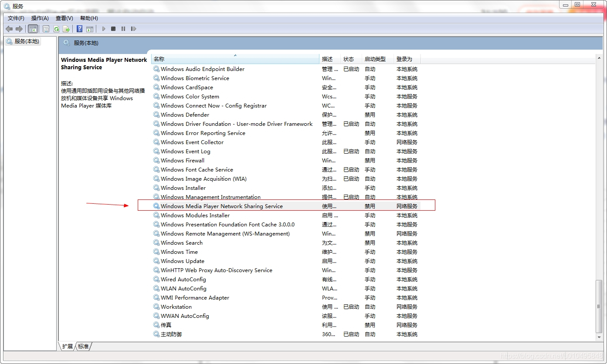Image resolution: width=607 pixels, height=364 pixels.
Task: Select Windows Media Player Network Sharing Service row
Action: (286, 206)
